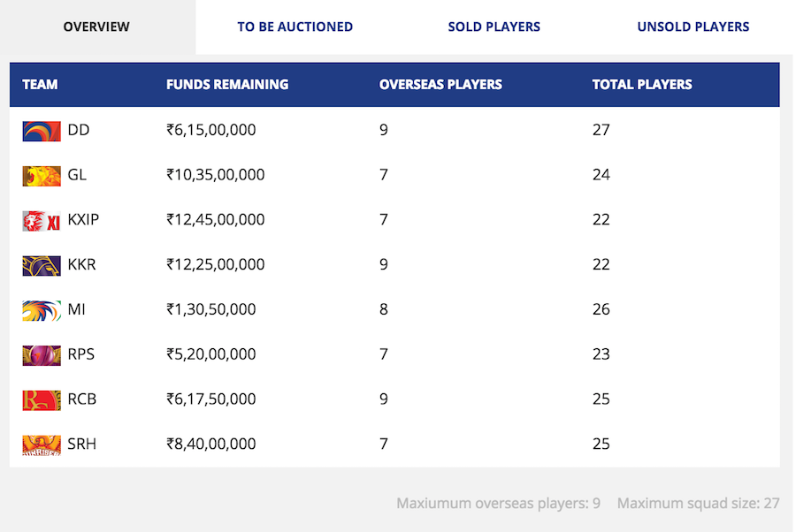The width and height of the screenshot is (796, 532).
Task: Click the RPS team logo icon
Action: point(42,355)
